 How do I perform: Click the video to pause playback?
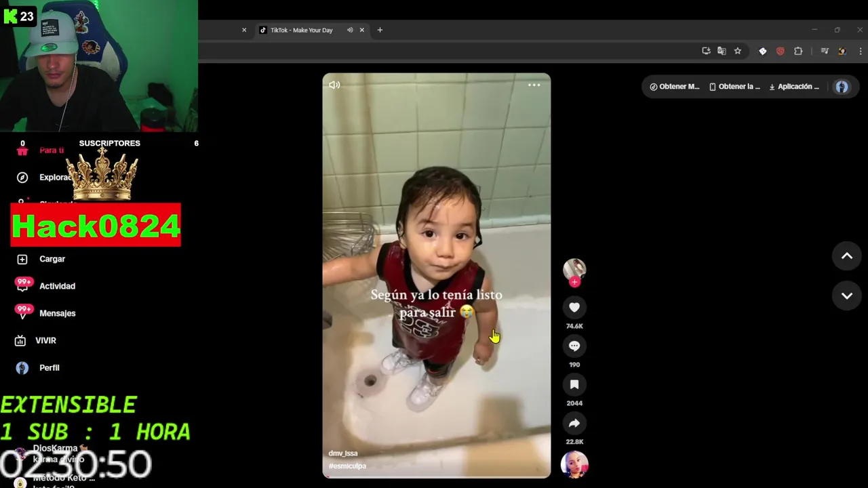click(x=437, y=275)
